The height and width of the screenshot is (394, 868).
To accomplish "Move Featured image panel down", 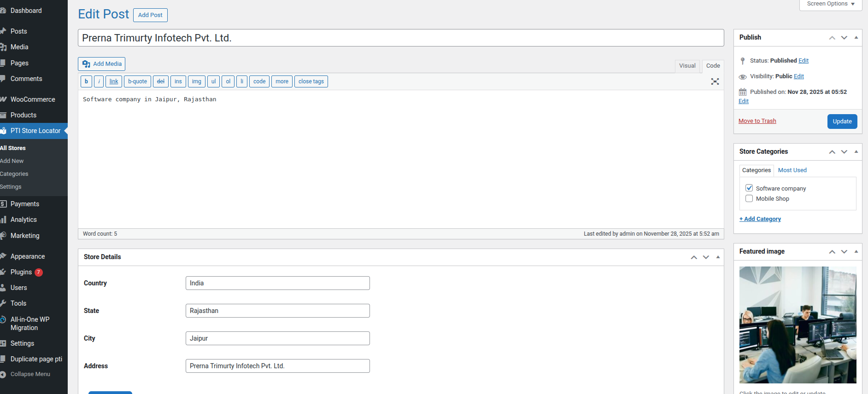I will coord(844,252).
